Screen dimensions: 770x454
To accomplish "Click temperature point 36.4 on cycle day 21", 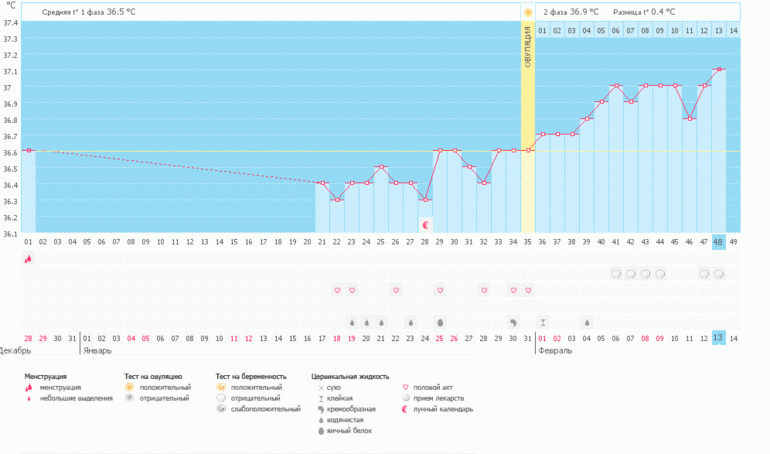I will pyautogui.click(x=322, y=183).
